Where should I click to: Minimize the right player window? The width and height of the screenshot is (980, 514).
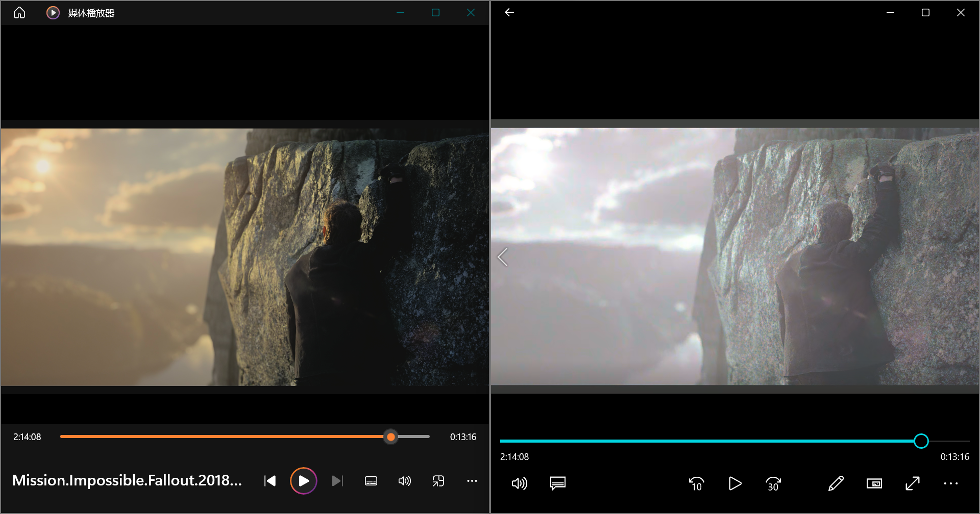coord(890,13)
